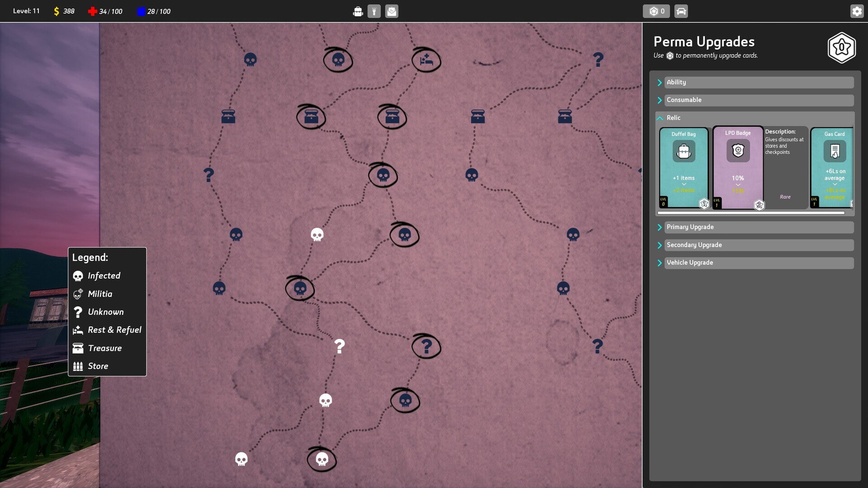Open the Primary Upgrade section
Image resolution: width=868 pixels, height=488 pixels.
pos(759,227)
